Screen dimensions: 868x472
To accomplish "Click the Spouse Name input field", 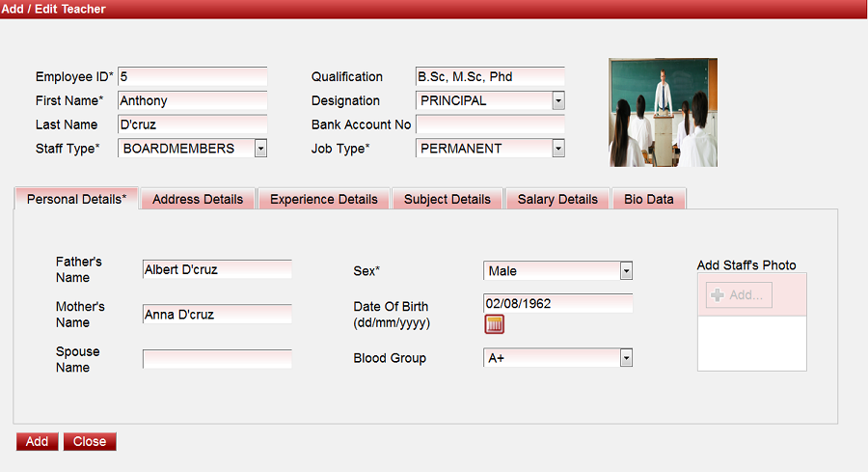I will point(217,359).
